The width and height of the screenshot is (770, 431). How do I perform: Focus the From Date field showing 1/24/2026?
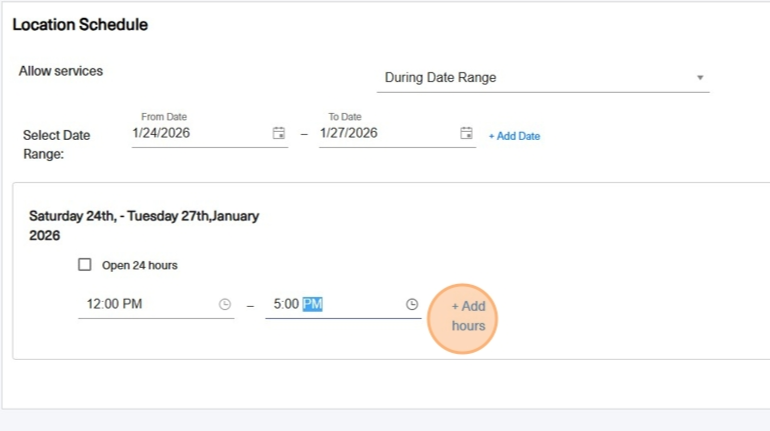(x=210, y=133)
